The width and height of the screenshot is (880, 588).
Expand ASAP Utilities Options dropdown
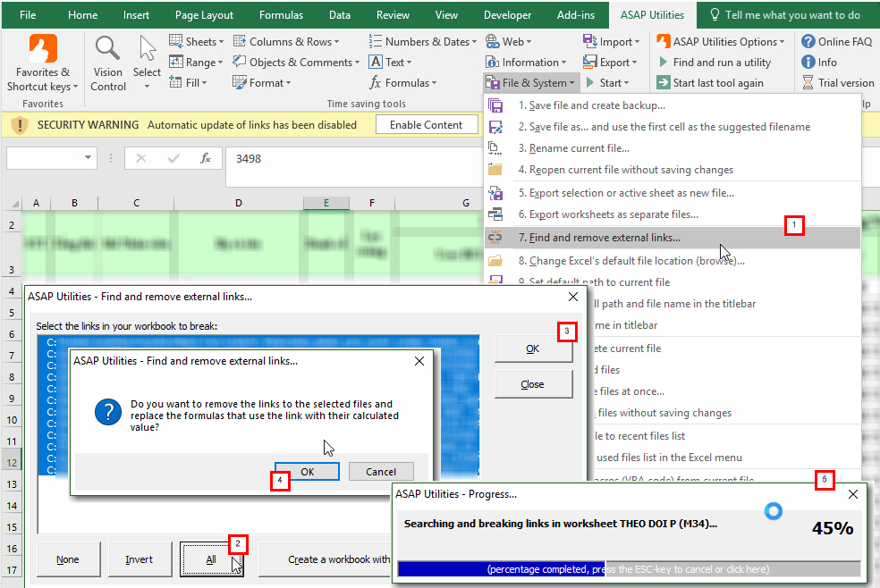(x=721, y=41)
